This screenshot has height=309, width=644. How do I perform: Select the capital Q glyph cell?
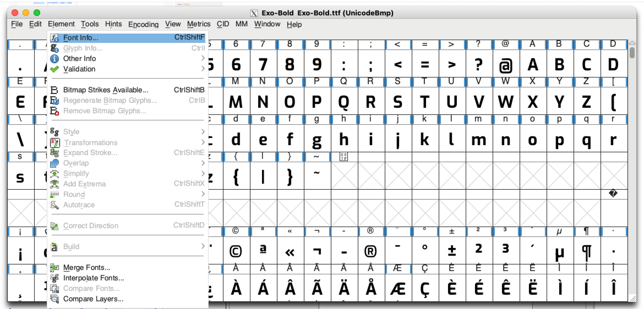[344, 102]
